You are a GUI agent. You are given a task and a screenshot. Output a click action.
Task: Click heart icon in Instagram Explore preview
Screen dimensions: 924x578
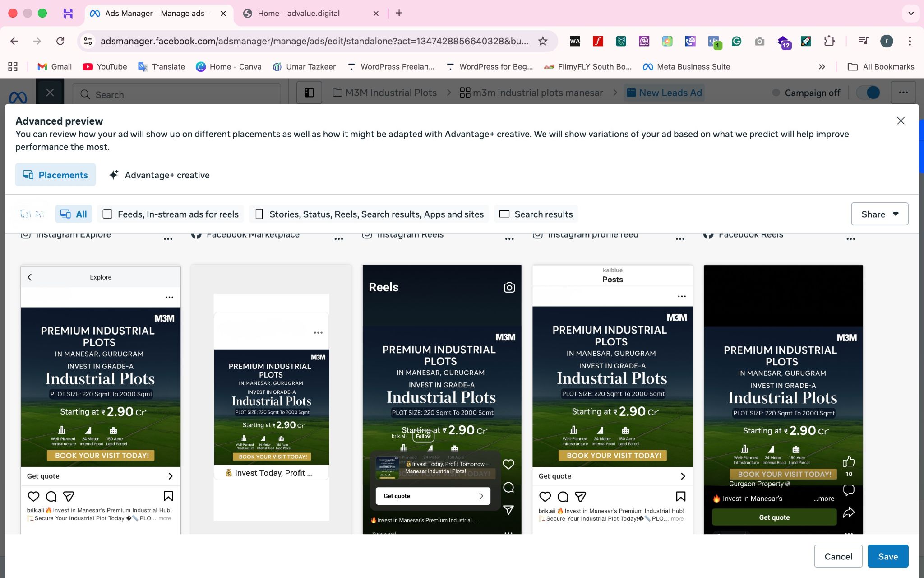point(33,496)
